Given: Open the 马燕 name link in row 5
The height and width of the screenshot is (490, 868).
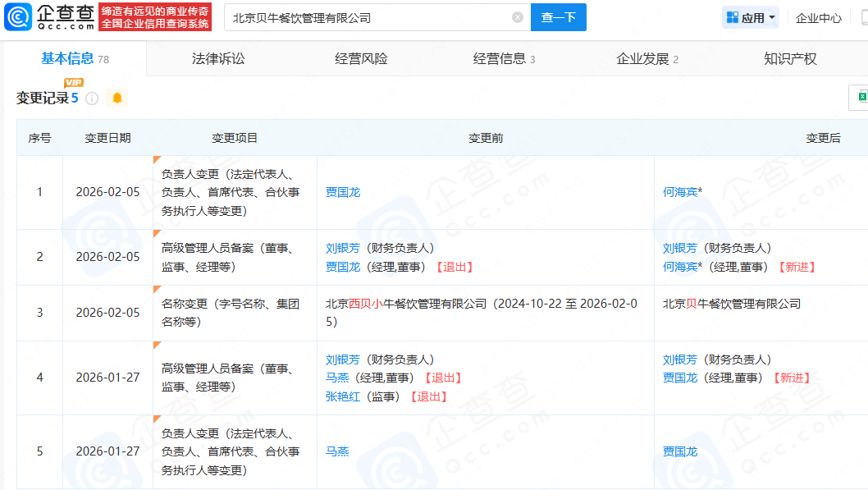Looking at the screenshot, I should click(x=338, y=451).
